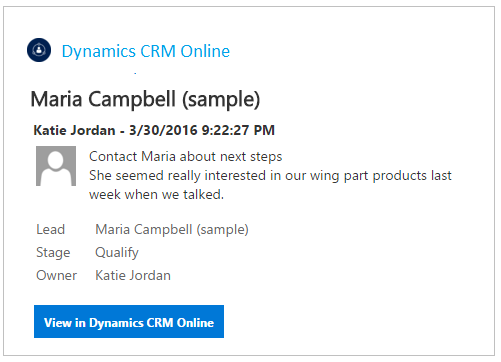
Task: Click the Katie Jordan timestamp line
Action: [x=154, y=130]
